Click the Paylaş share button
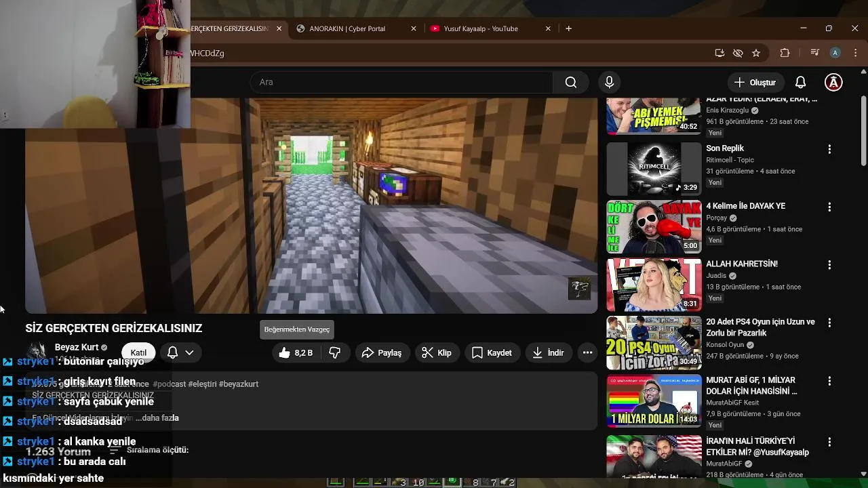The height and width of the screenshot is (488, 868). (x=382, y=352)
